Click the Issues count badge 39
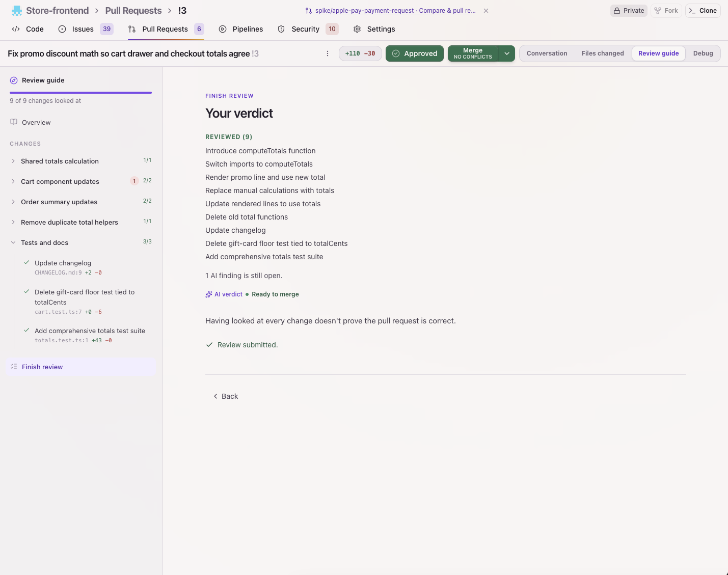 point(107,29)
